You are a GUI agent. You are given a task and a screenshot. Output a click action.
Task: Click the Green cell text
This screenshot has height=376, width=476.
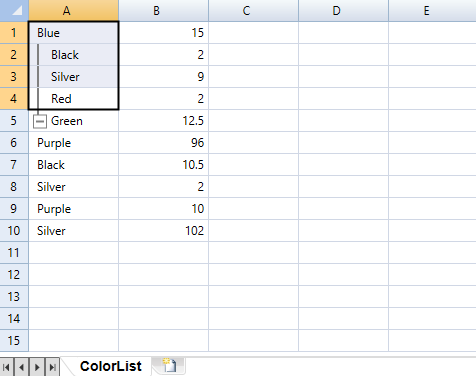tap(67, 121)
